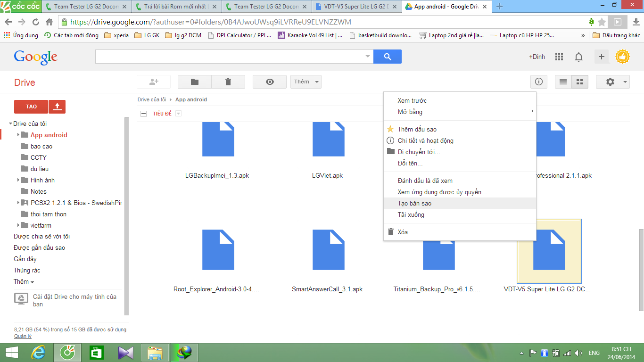Open the details info icon button
The height and width of the screenshot is (362, 644).
pos(538,82)
